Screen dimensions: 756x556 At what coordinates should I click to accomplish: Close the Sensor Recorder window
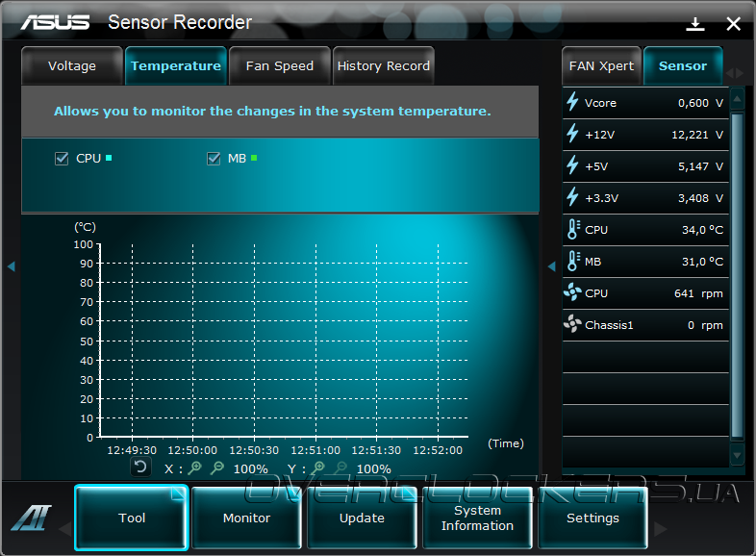733,24
